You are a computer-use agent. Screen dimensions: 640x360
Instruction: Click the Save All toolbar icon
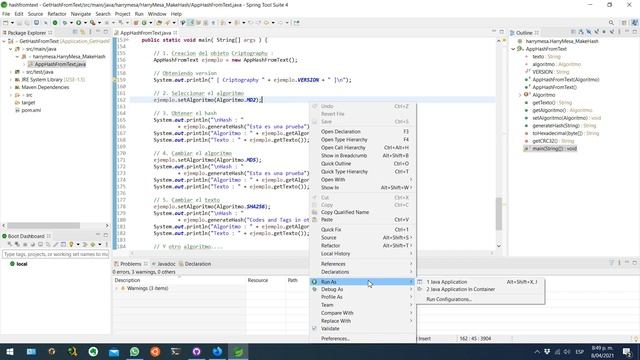pos(27,23)
